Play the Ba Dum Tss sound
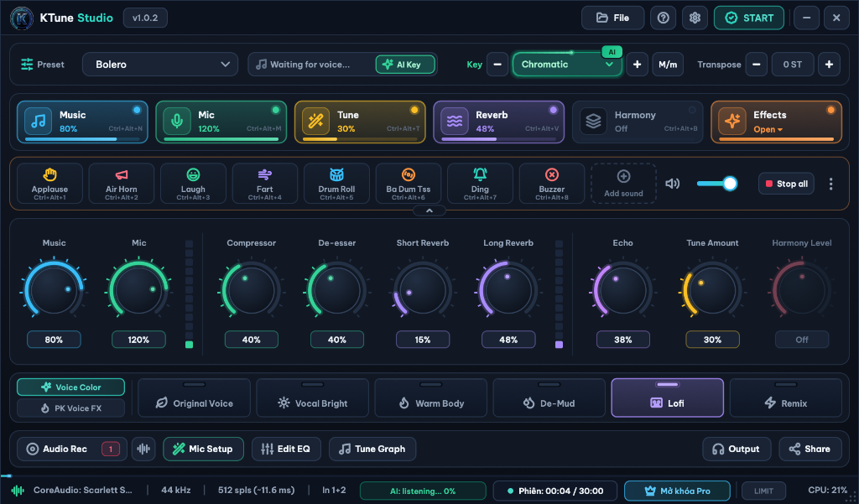Viewport: 859px width, 504px height. (409, 184)
